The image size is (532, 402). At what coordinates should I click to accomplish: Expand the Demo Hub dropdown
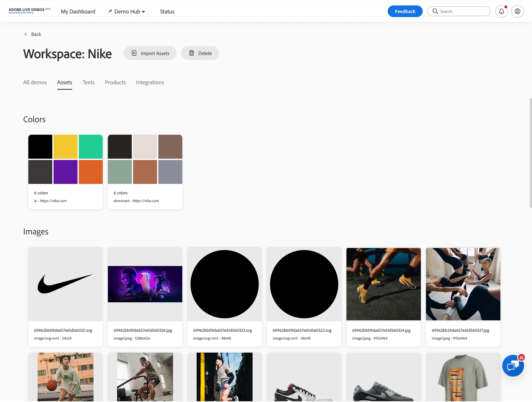click(x=127, y=12)
